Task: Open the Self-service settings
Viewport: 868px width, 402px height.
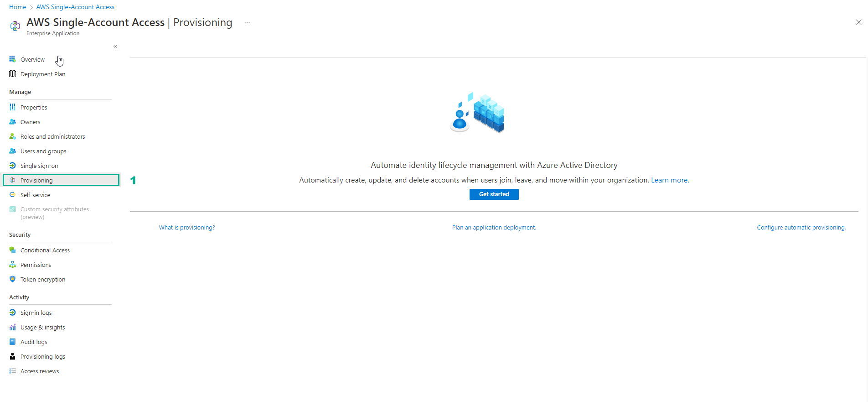Action: (x=35, y=195)
